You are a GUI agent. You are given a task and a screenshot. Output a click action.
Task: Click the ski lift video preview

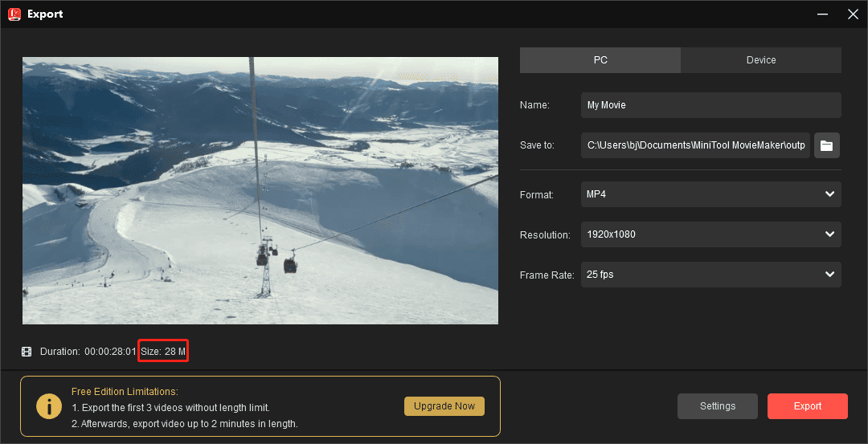coord(260,191)
